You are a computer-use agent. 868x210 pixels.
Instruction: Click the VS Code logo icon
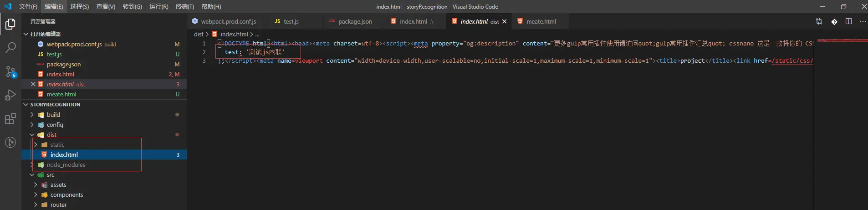pos(7,6)
